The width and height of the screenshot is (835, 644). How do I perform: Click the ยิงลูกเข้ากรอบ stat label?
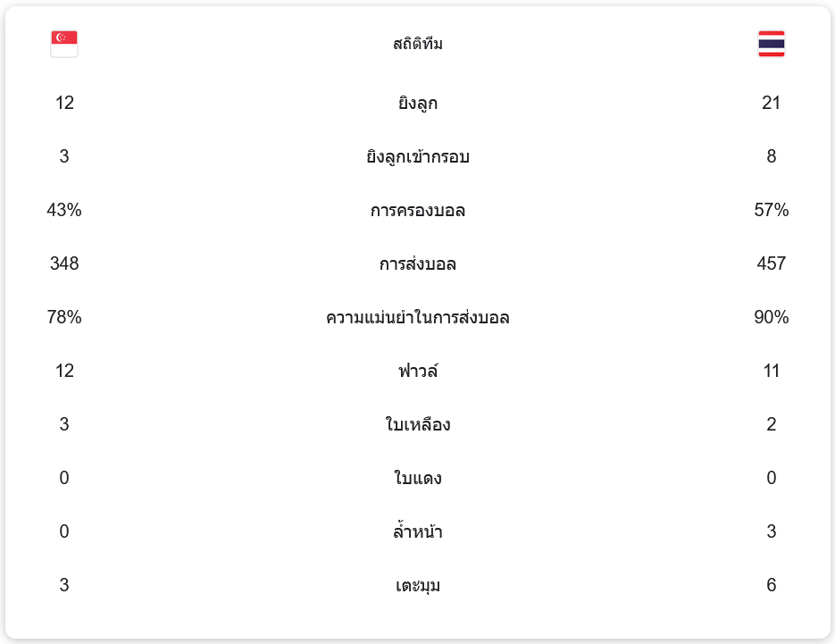click(x=418, y=156)
